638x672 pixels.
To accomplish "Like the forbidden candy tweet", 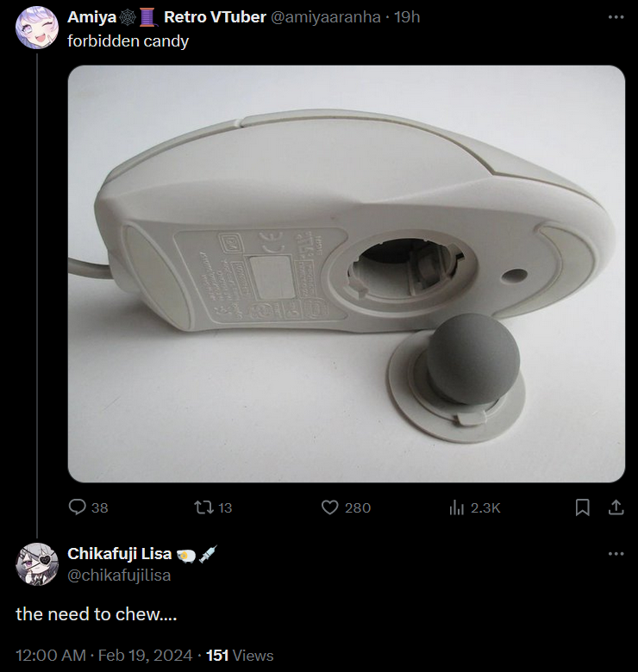I will [x=329, y=507].
